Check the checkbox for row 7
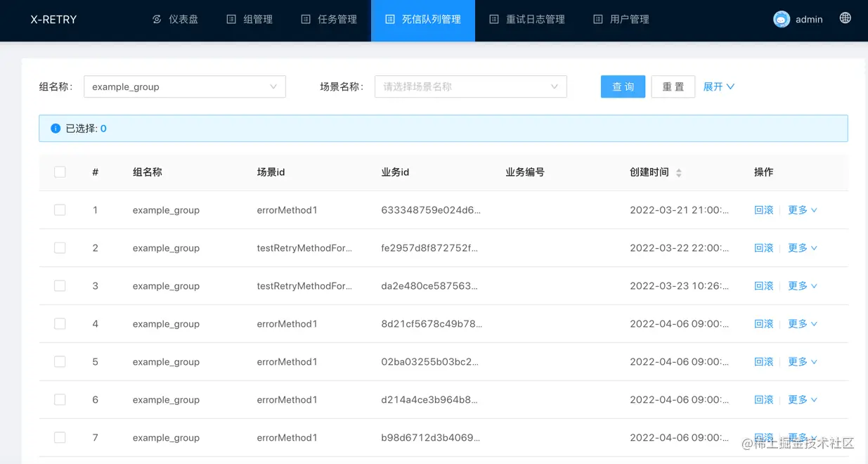Screen dimensions: 868x464 pyautogui.click(x=60, y=438)
